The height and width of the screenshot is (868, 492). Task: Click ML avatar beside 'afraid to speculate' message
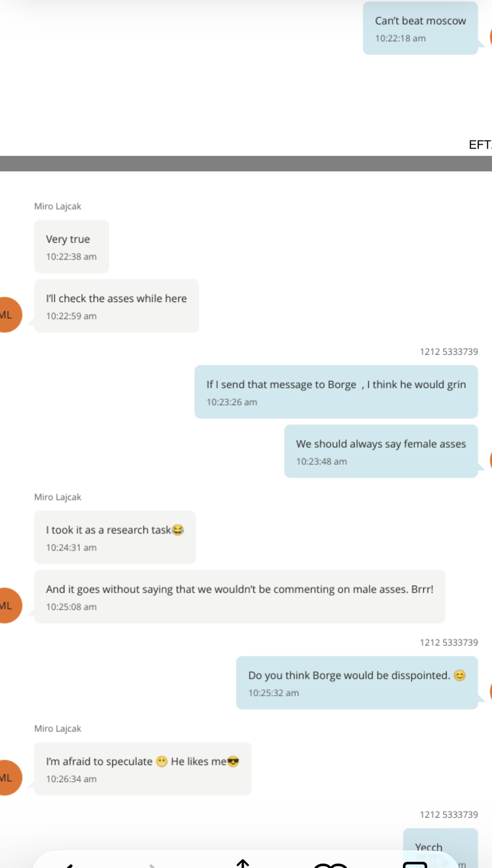8,778
